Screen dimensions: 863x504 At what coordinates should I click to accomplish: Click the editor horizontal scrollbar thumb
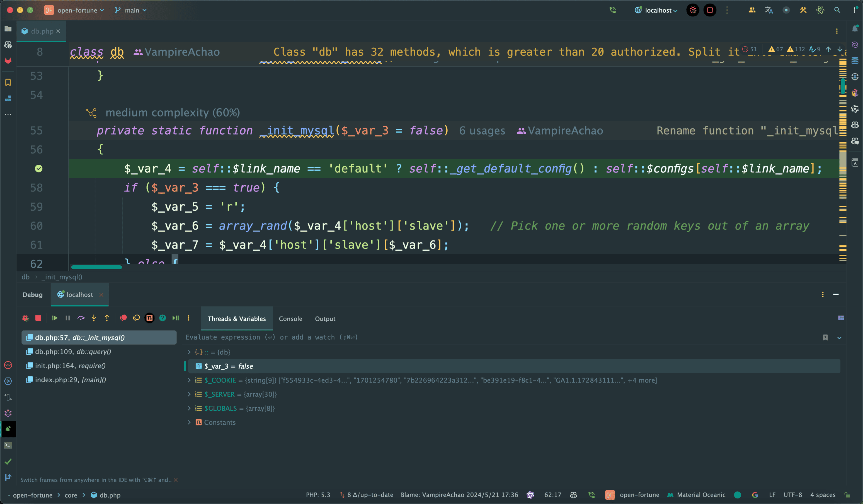point(96,267)
